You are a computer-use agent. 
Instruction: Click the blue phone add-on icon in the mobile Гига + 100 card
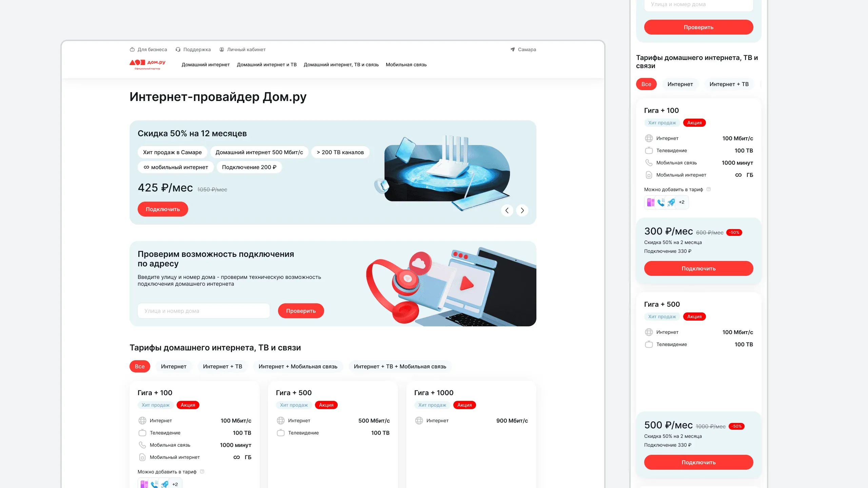tap(661, 202)
